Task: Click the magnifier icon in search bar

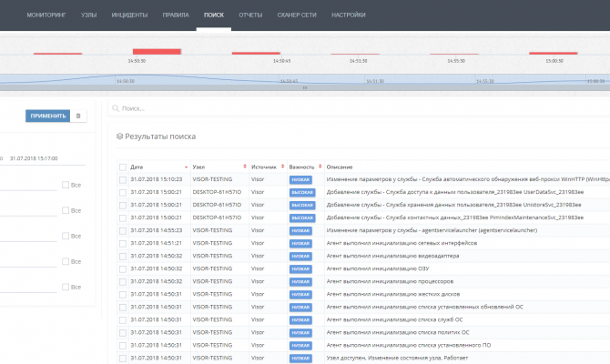Action: click(x=115, y=108)
